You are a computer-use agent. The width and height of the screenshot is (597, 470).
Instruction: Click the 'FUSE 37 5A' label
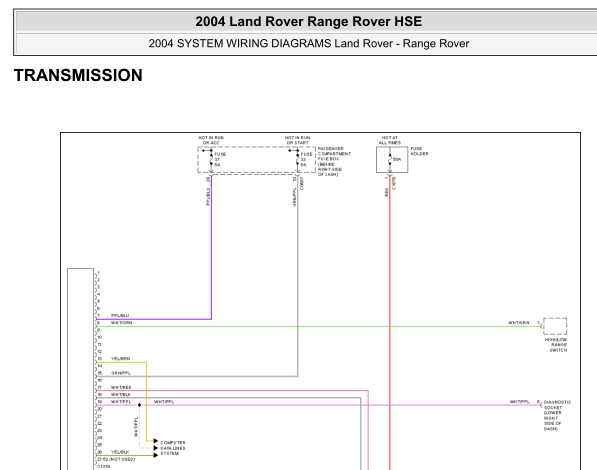coord(220,160)
